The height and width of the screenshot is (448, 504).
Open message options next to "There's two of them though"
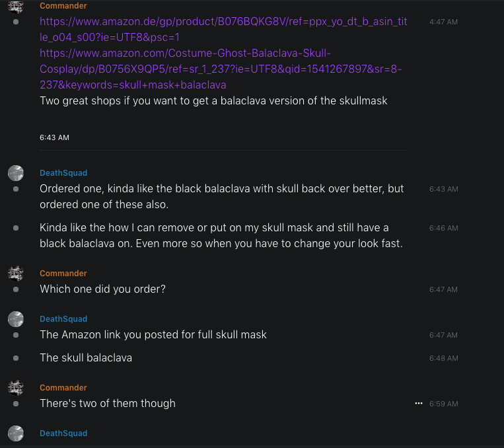(x=418, y=403)
